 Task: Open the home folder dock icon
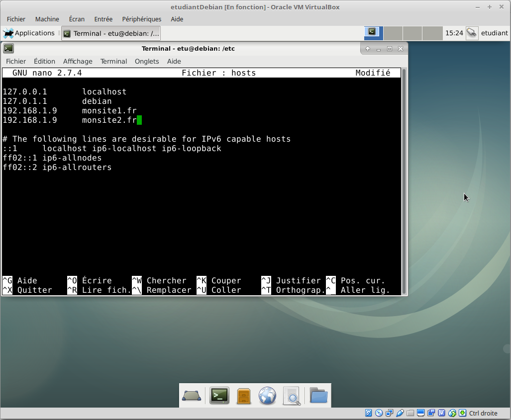318,395
